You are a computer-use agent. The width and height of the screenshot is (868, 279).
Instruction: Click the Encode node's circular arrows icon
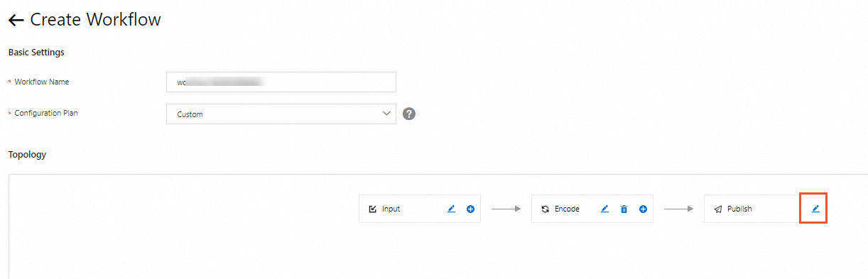pos(546,209)
